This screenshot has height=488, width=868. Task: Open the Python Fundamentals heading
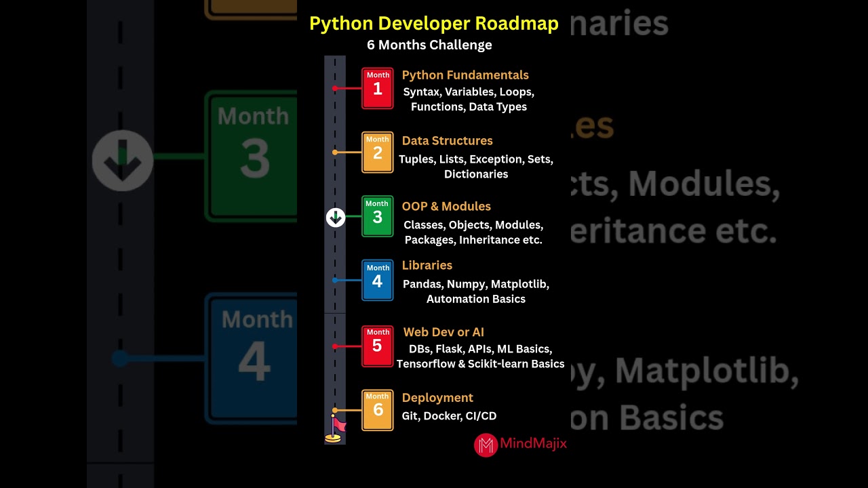point(465,75)
